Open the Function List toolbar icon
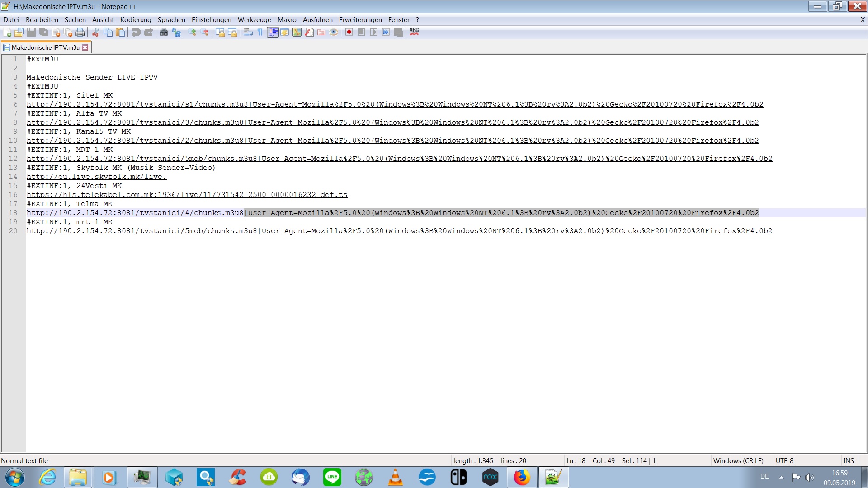868x488 pixels. (x=309, y=32)
